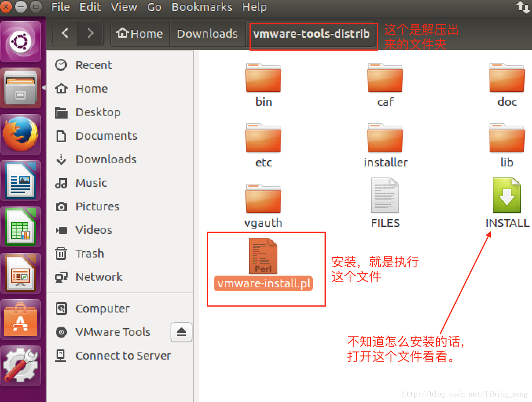Open Music in the sidebar

pos(120,183)
